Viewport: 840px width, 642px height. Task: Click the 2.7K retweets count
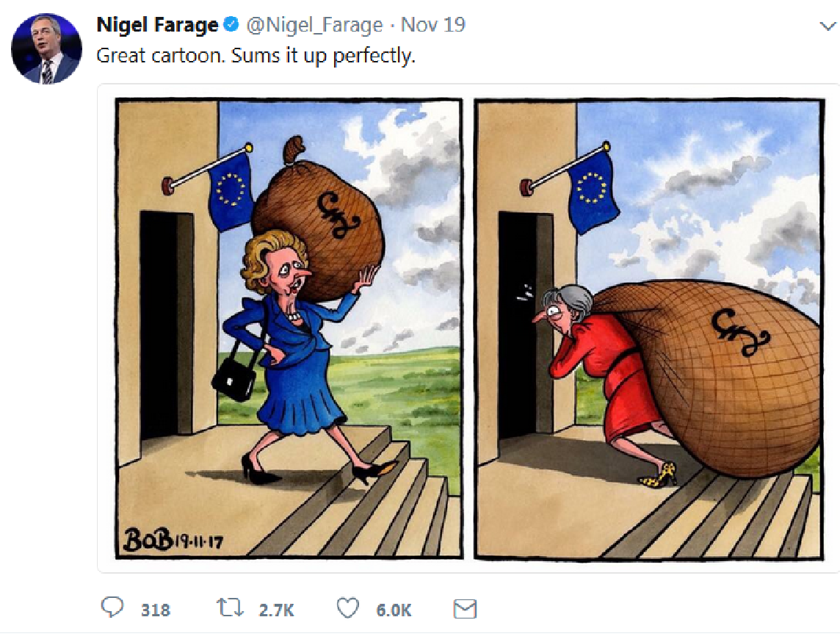(x=276, y=610)
